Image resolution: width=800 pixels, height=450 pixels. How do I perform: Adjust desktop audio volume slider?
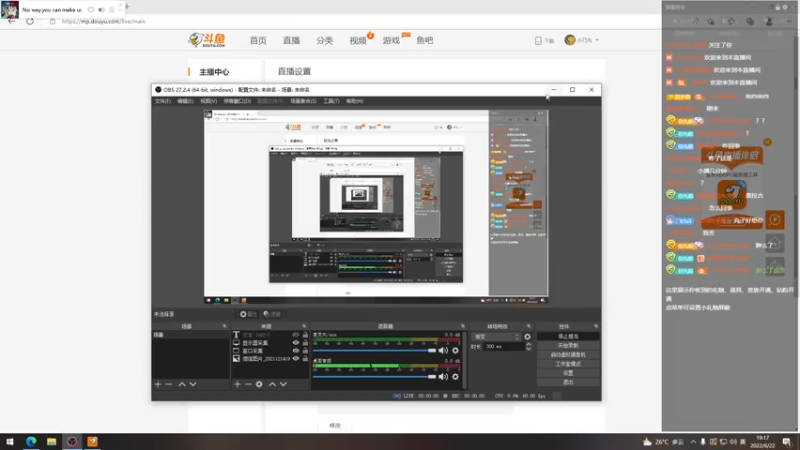(374, 377)
